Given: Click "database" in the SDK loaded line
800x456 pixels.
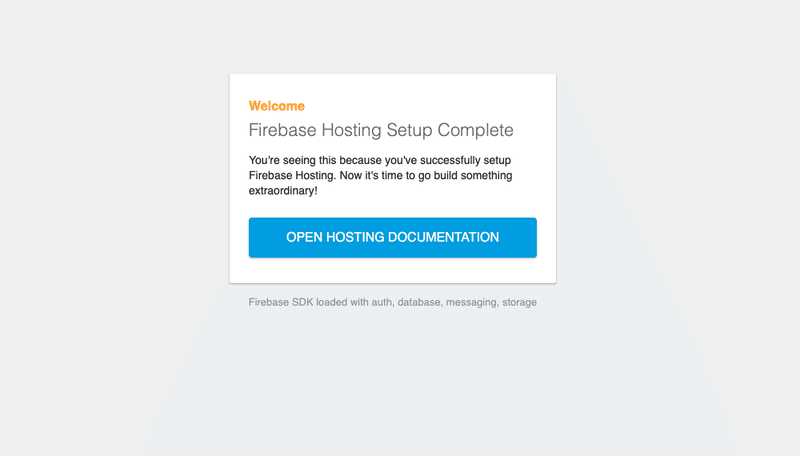Looking at the screenshot, I should (x=419, y=302).
